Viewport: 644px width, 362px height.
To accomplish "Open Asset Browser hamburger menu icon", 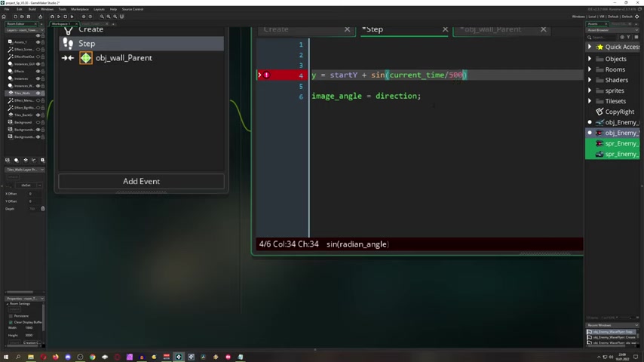I will coord(636,37).
